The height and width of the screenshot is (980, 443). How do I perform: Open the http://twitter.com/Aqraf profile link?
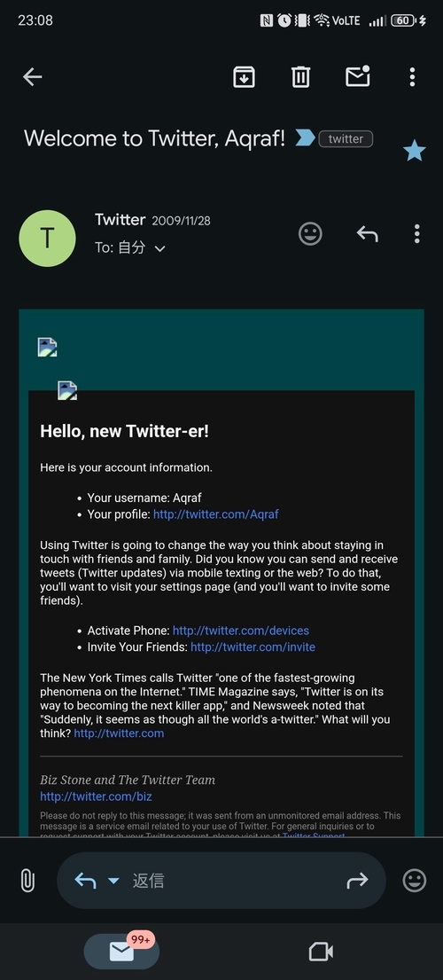[216, 514]
